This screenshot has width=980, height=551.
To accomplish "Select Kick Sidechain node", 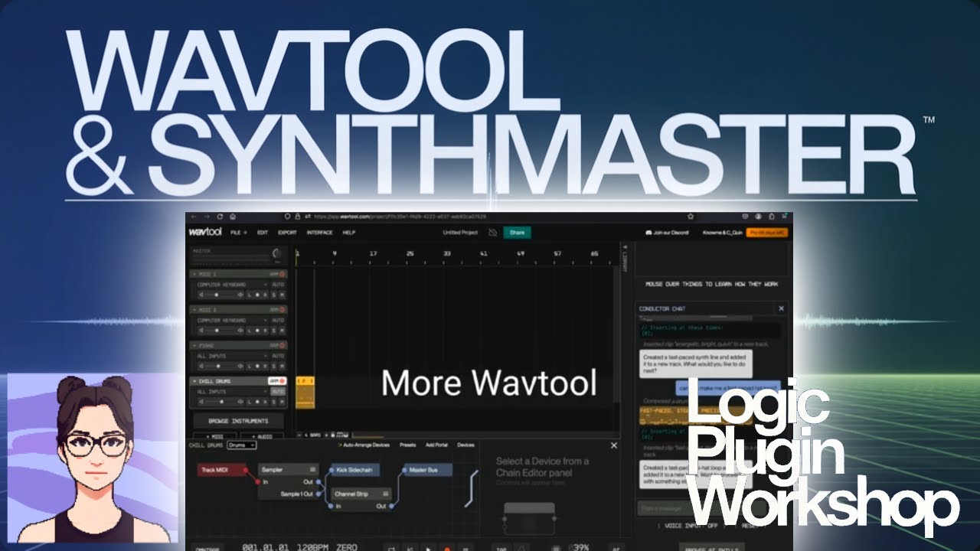I will pyautogui.click(x=354, y=469).
